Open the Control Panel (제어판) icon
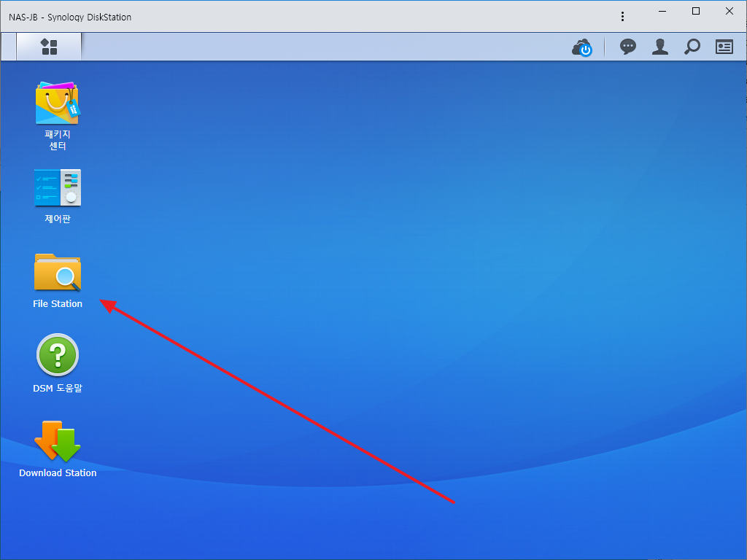Viewport: 747px width, 560px height. (x=58, y=187)
